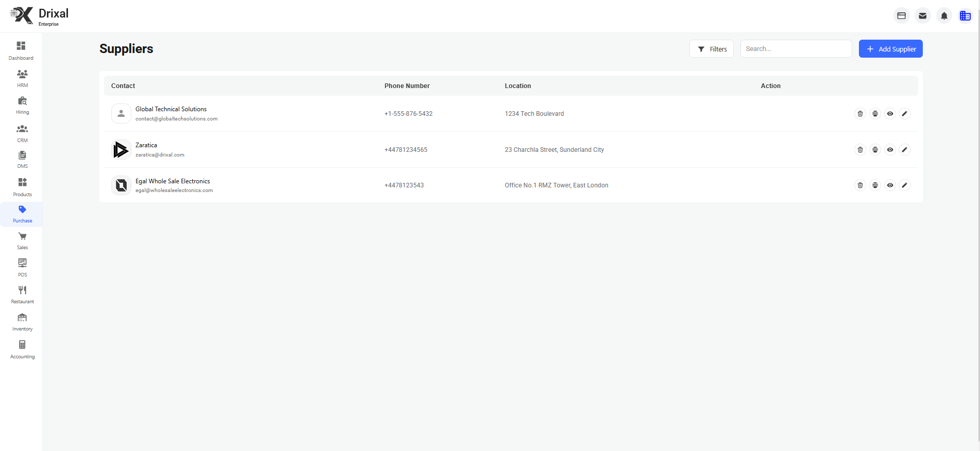Screen dimensions: 980x451
Task: Navigate to the POS module
Action: click(22, 268)
